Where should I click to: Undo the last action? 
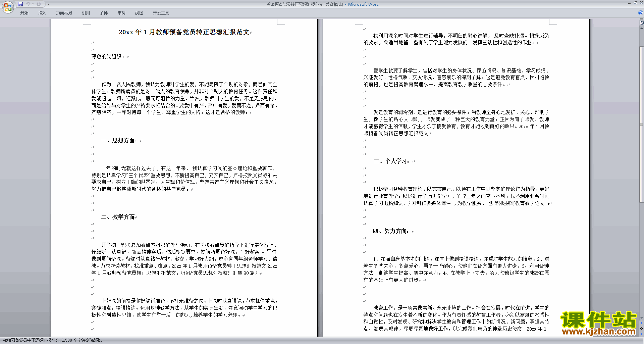[28, 4]
